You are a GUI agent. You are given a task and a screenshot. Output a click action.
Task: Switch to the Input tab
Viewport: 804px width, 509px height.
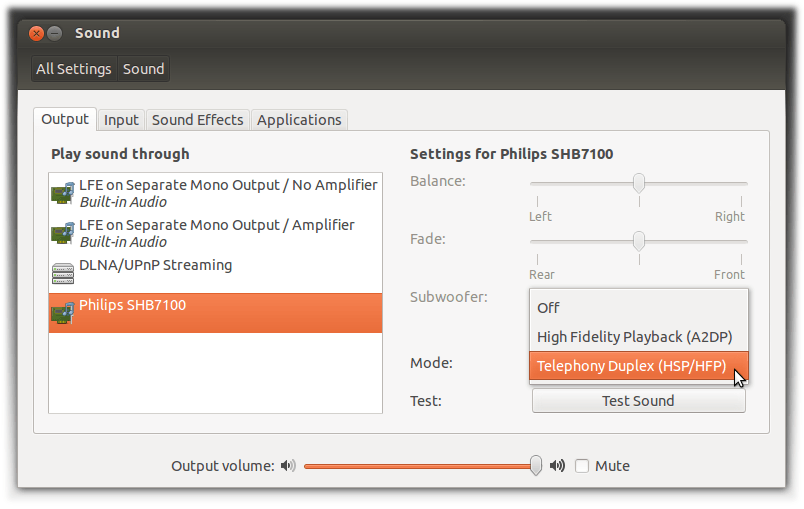tap(121, 120)
